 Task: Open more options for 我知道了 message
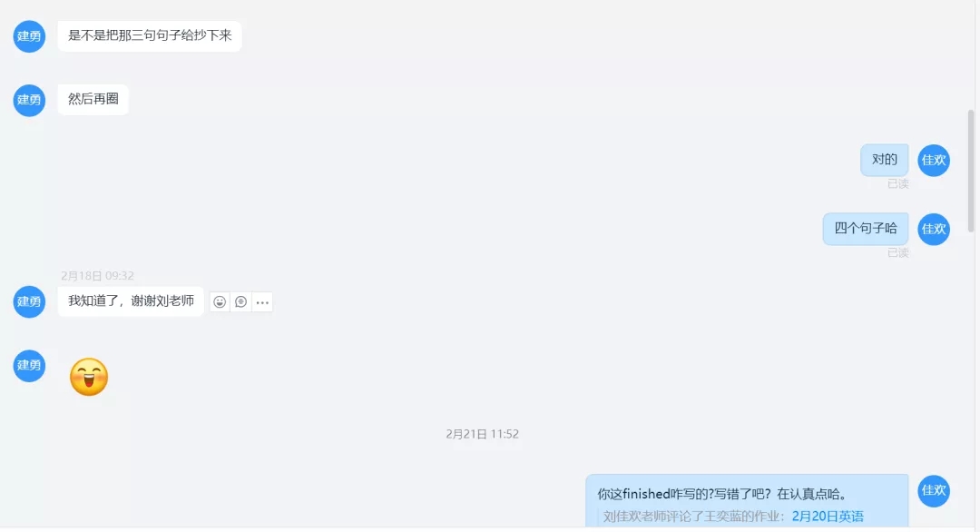click(x=262, y=302)
